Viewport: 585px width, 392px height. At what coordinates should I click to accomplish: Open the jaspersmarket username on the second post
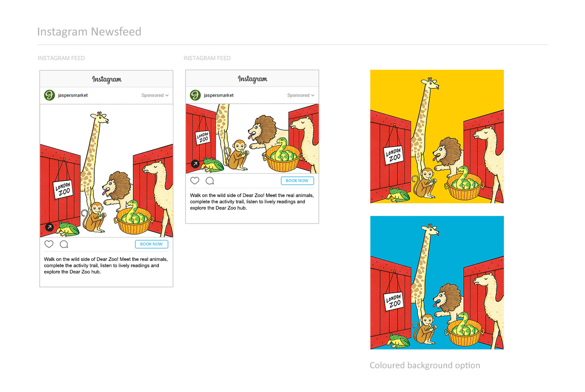[x=219, y=95]
